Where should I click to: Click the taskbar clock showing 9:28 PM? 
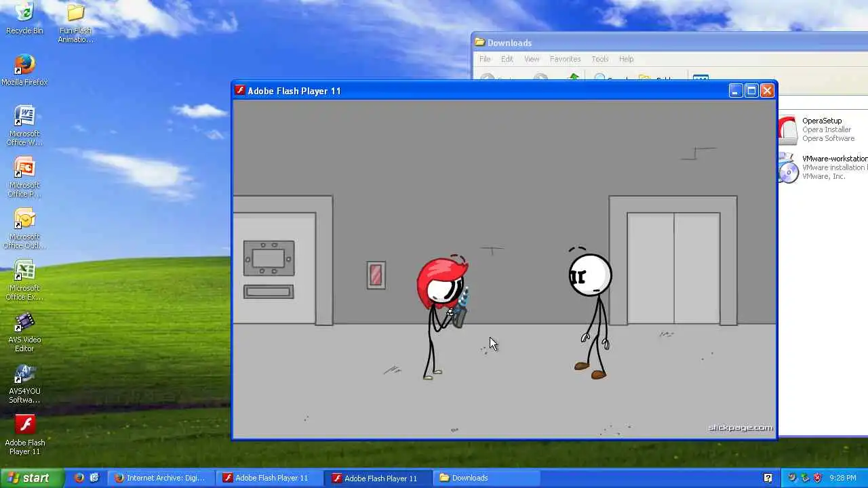pos(843,478)
